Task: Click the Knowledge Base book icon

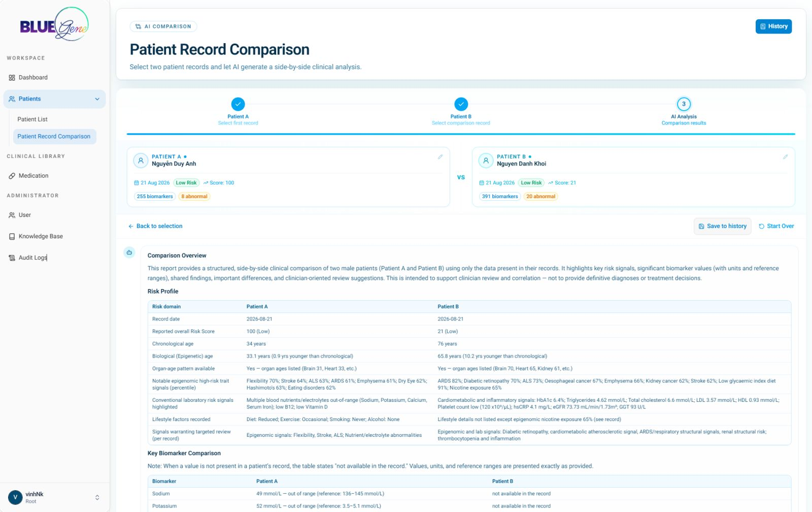Action: coord(12,237)
